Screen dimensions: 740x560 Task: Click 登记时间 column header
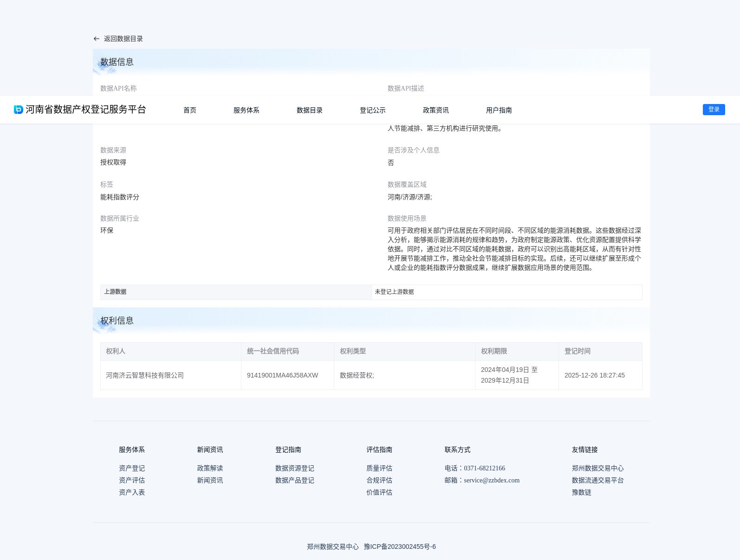tap(600, 351)
